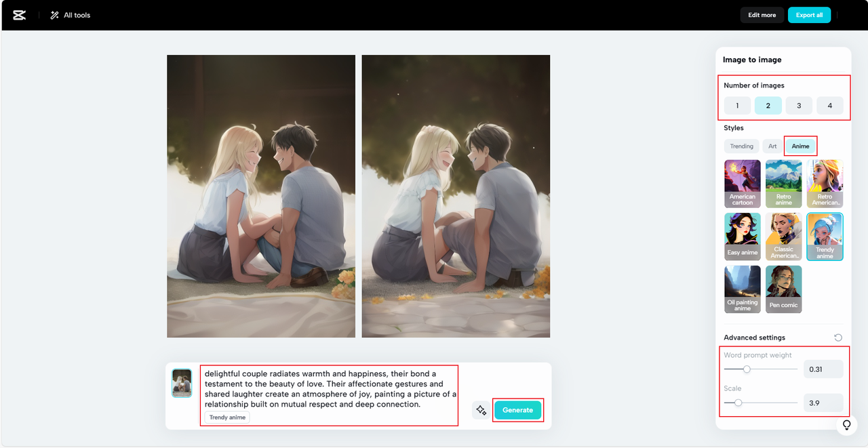Switch to the Art styles tab

772,146
